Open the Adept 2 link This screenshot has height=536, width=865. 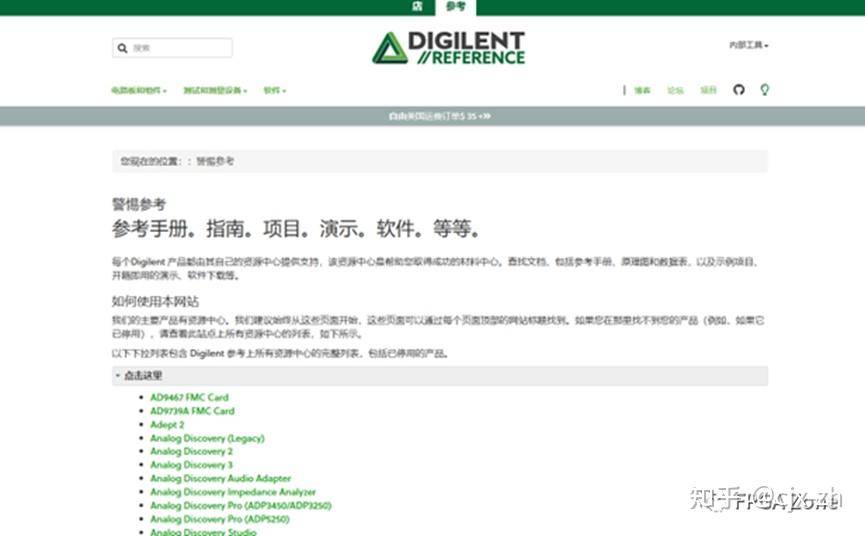click(x=167, y=425)
